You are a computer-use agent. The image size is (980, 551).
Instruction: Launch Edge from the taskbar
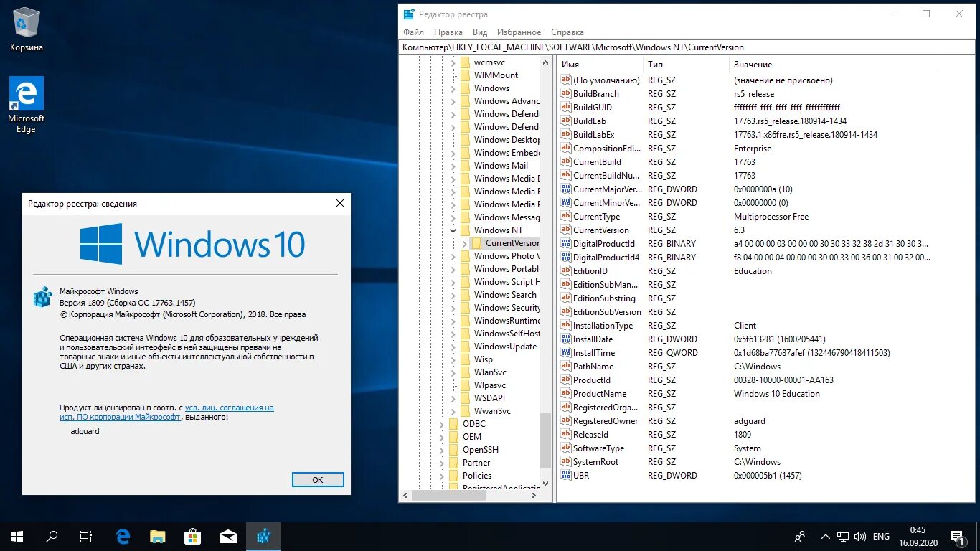point(123,536)
